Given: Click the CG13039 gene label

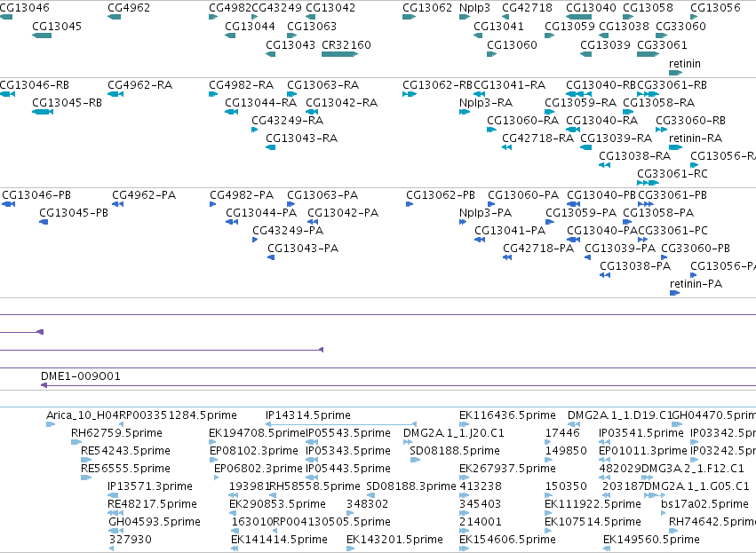Looking at the screenshot, I should point(606,44).
